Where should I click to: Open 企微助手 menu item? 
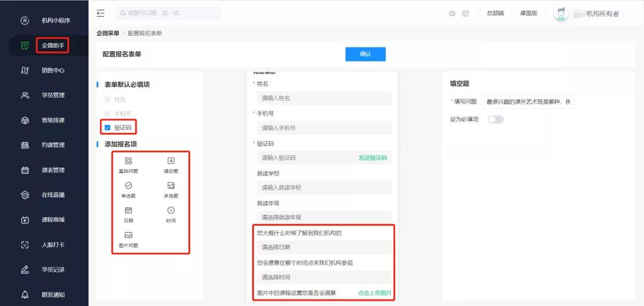coord(53,45)
